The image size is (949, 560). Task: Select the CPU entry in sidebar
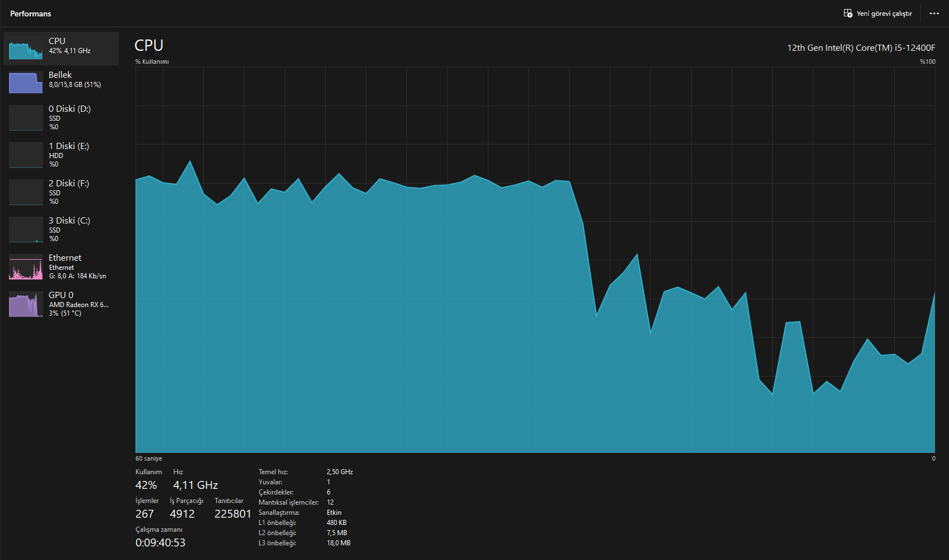point(61,49)
